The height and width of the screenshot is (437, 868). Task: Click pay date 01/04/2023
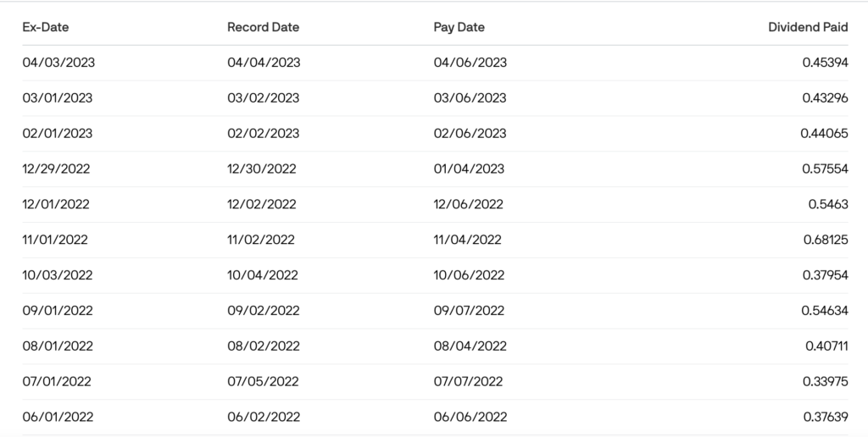(x=469, y=169)
